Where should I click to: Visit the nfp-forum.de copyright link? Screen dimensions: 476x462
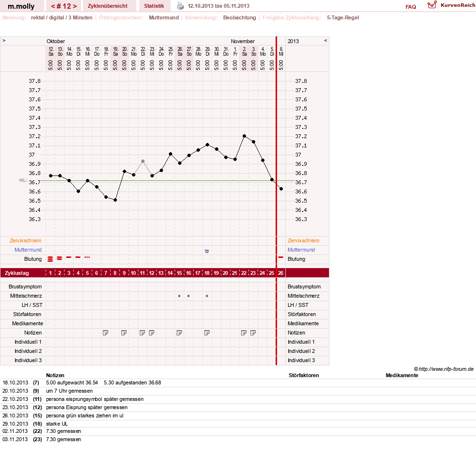[x=443, y=369]
